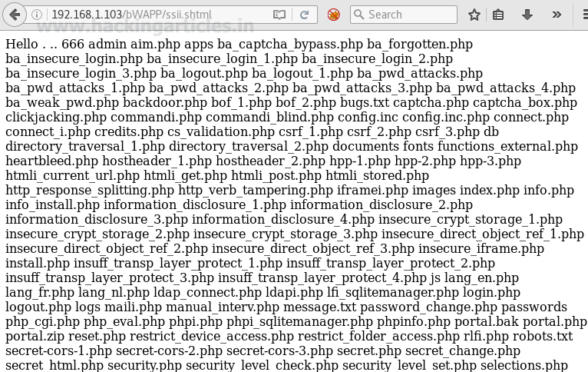Click the text backdoor.php in listing

[165, 102]
